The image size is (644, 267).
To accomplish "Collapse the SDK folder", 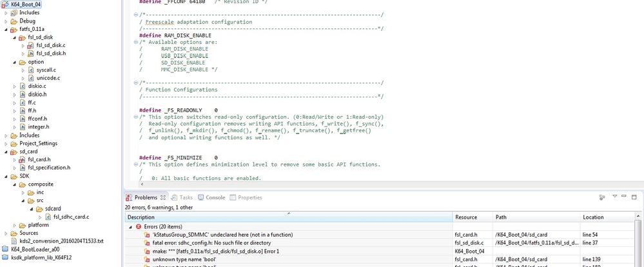I will click(6, 176).
